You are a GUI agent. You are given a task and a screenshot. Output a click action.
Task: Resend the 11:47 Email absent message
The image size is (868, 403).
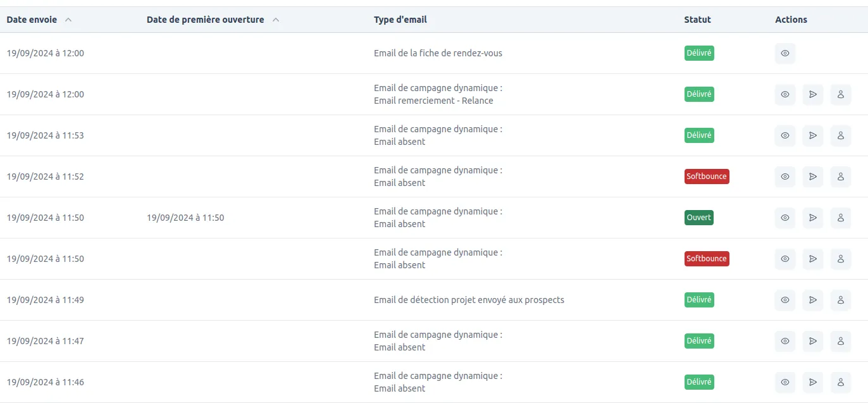(x=813, y=341)
